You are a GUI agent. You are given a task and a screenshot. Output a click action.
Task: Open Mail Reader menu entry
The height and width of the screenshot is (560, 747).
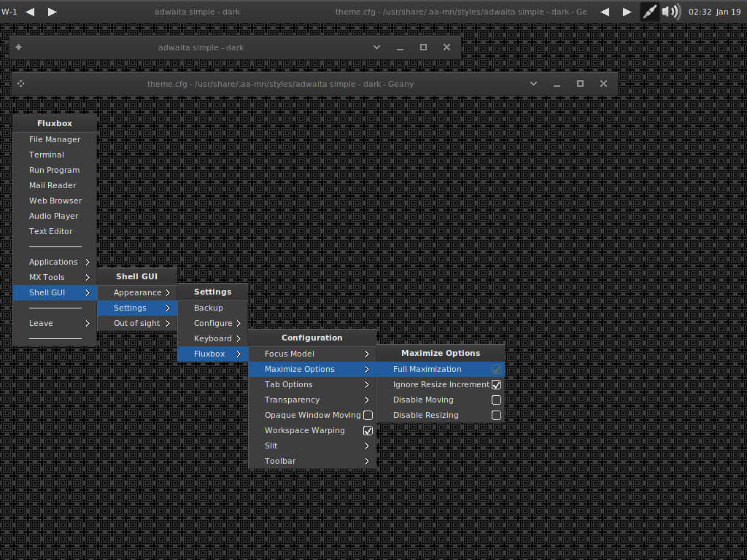55,185
